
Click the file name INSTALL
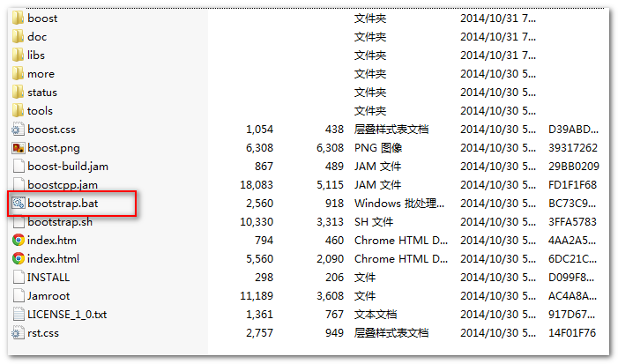(x=48, y=278)
